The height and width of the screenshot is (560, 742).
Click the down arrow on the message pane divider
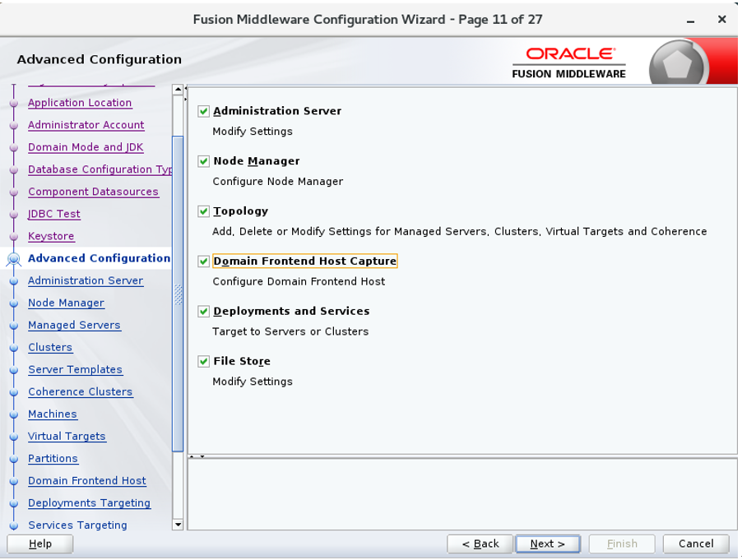click(202, 457)
